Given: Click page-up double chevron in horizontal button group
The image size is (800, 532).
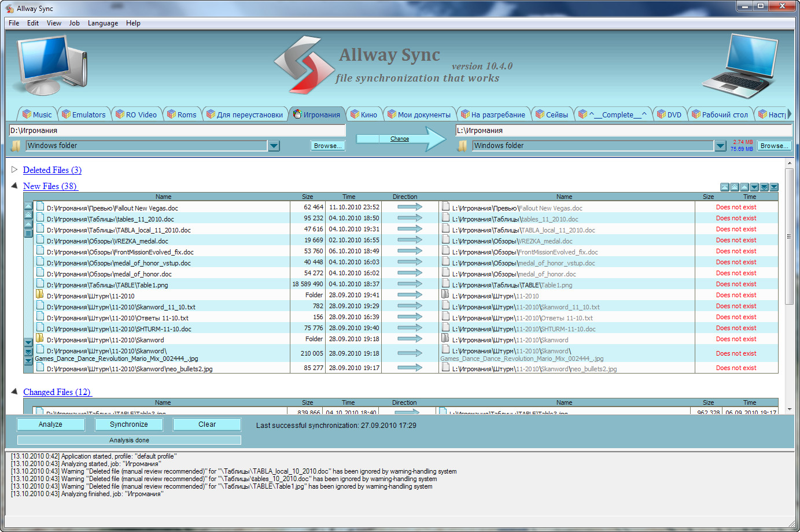Looking at the screenshot, I should tap(734, 187).
